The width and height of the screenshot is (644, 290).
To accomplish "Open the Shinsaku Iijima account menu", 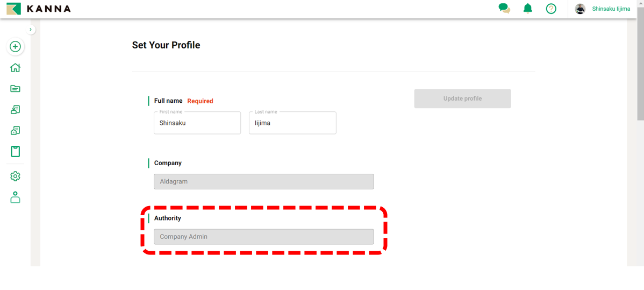I will point(611,9).
